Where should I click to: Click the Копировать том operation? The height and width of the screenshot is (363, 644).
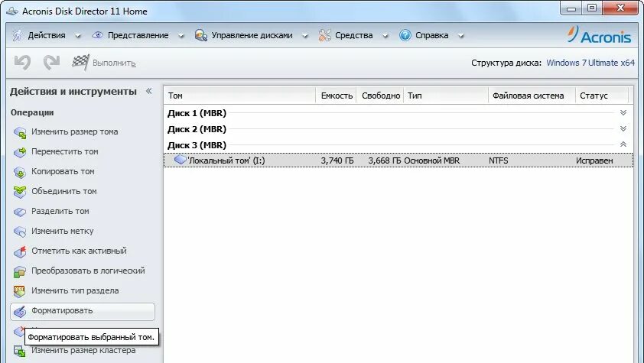(x=63, y=171)
